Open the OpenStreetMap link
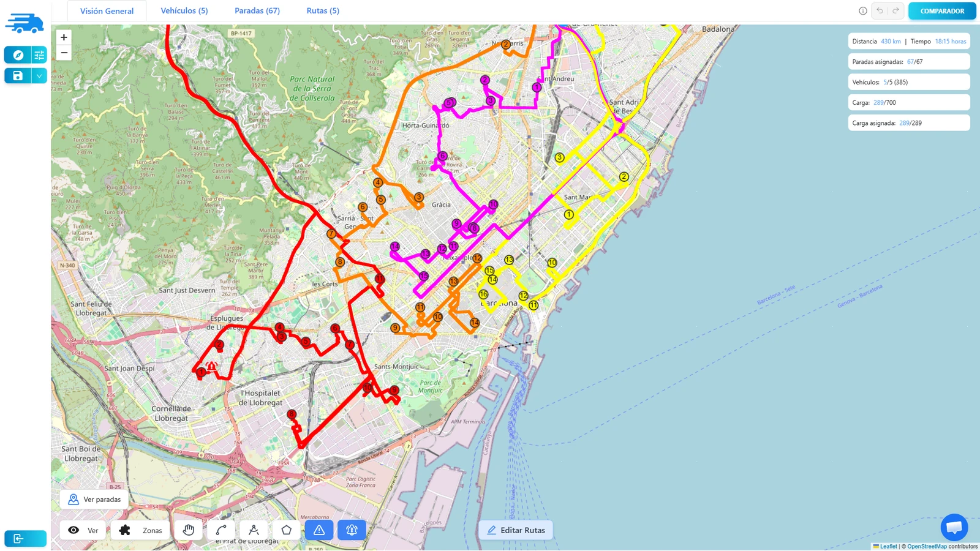The width and height of the screenshot is (980, 551). 927,547
